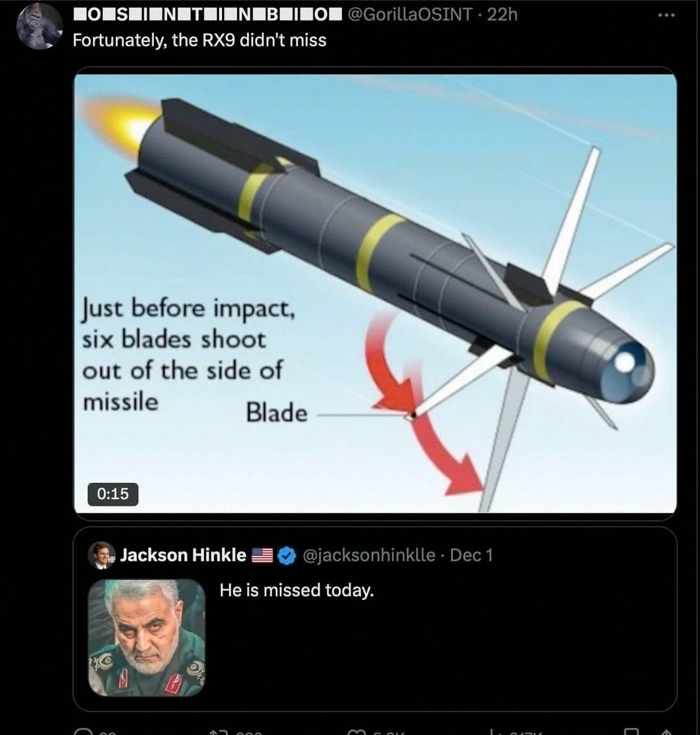
Task: Open Jackson Hinkle's small profile avatar
Action: pyautogui.click(x=102, y=555)
